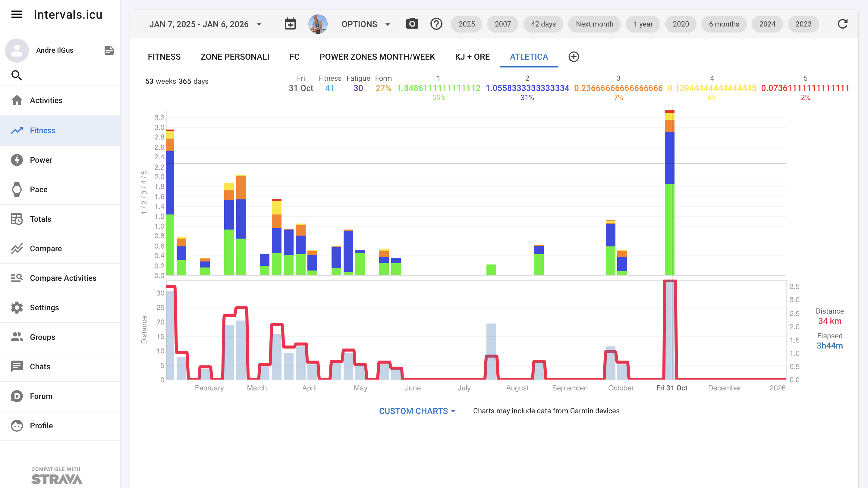
Task: Open the OPTIONS dropdown
Action: [x=366, y=24]
